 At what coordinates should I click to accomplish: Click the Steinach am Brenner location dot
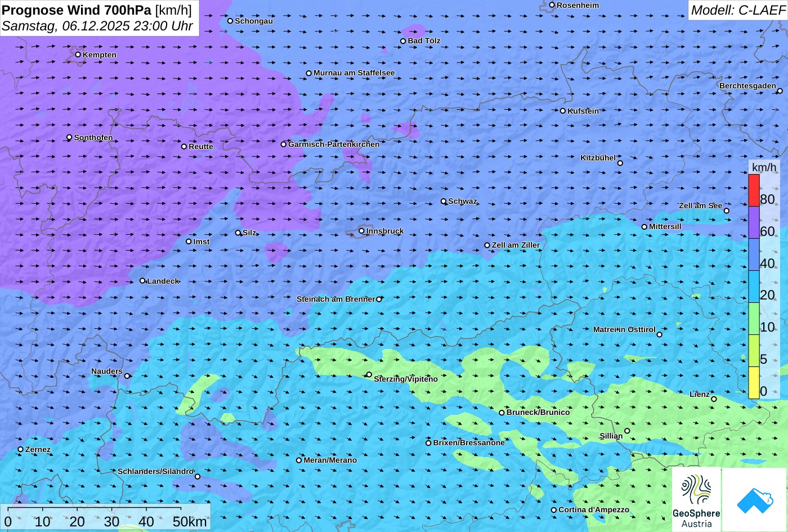(x=379, y=299)
